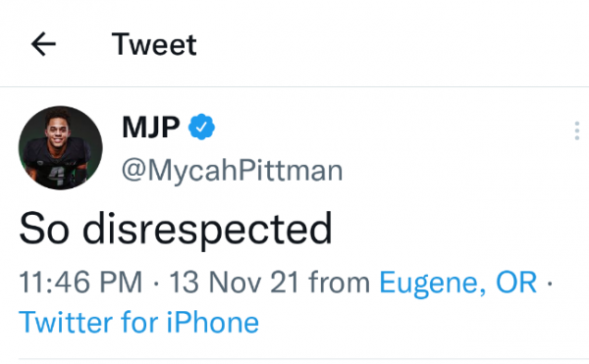Select the tweet text So disrespected

176,229
